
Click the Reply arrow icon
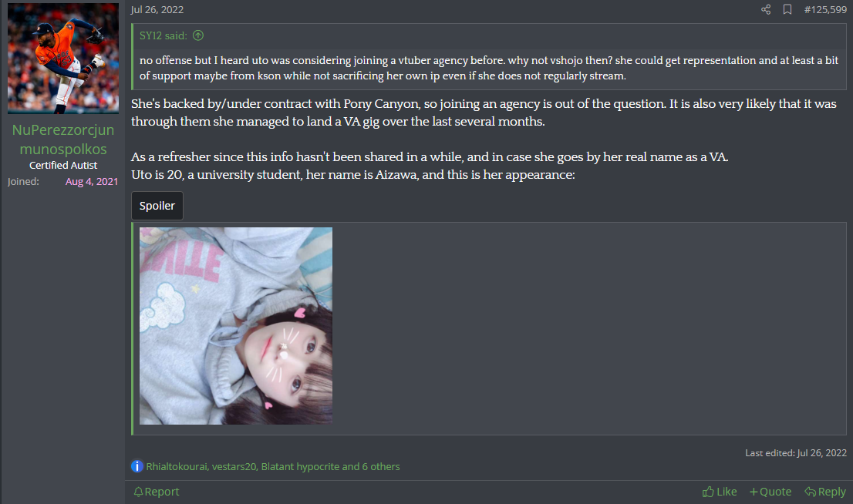coord(810,492)
